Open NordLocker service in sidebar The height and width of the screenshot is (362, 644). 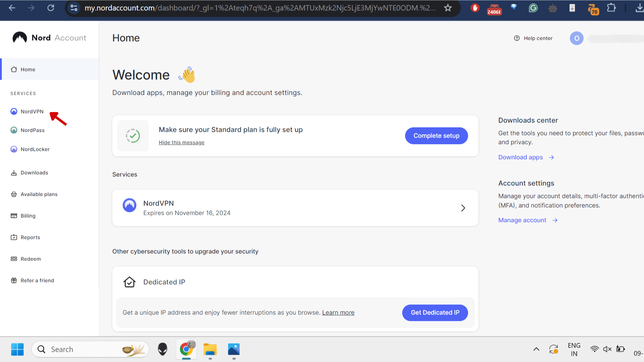(x=30, y=149)
